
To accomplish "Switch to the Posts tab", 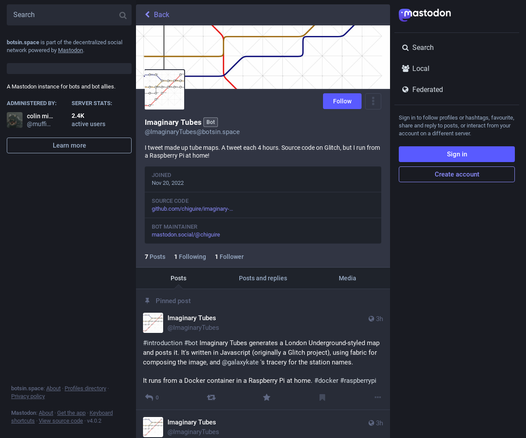I will (178, 278).
